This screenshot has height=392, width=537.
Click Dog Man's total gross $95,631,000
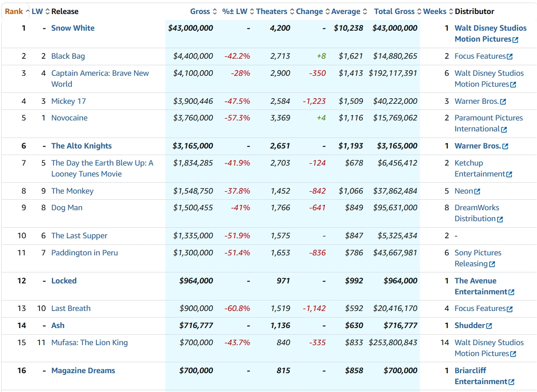point(395,208)
